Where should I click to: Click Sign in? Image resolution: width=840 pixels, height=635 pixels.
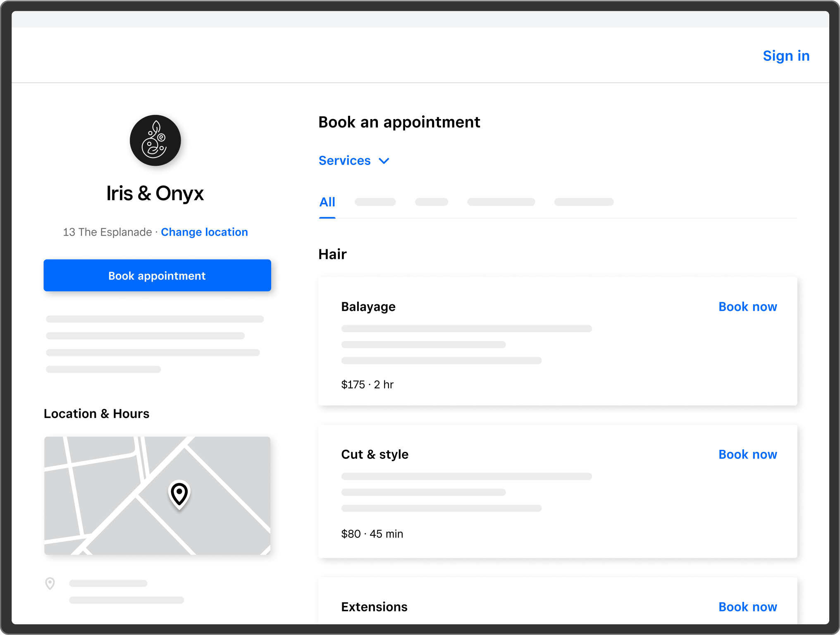[x=786, y=55]
